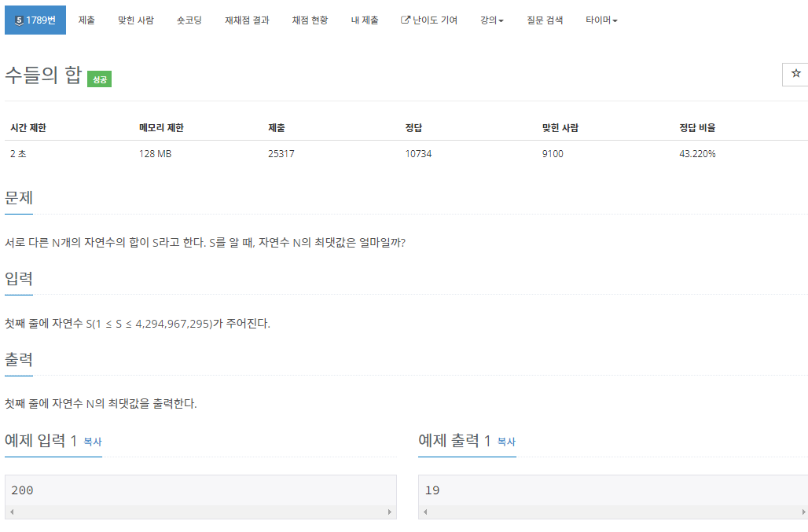The width and height of the screenshot is (808, 532).
Task: Click left scroll arrow of example output box
Action: click(x=425, y=512)
